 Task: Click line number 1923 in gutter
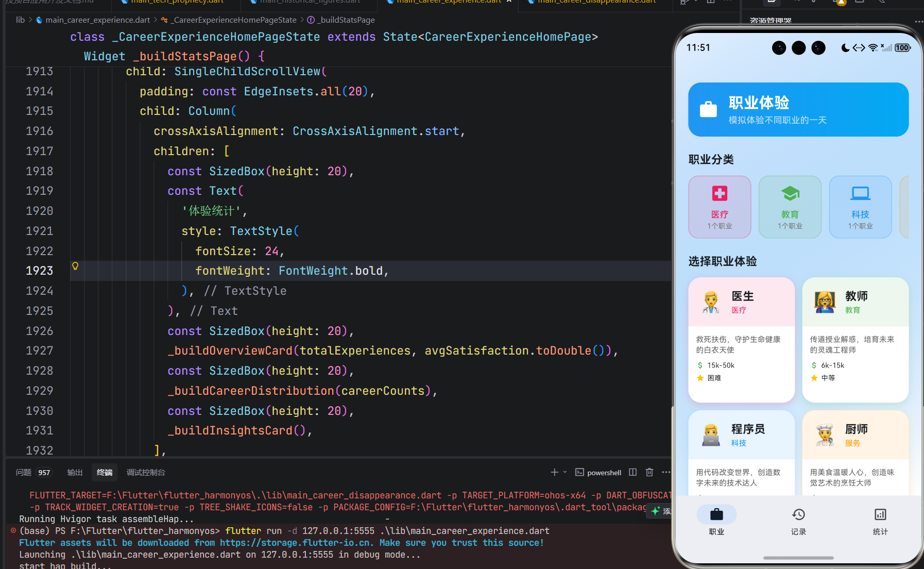[39, 271]
